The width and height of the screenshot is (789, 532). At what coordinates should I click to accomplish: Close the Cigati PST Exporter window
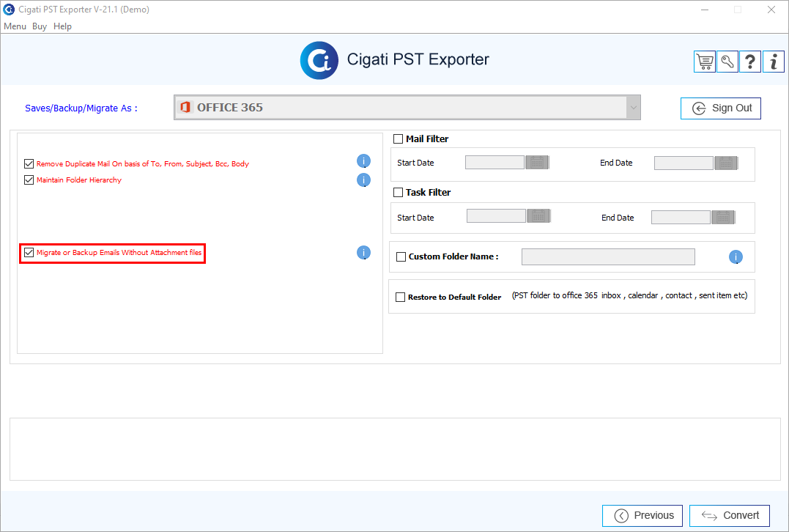click(x=771, y=10)
